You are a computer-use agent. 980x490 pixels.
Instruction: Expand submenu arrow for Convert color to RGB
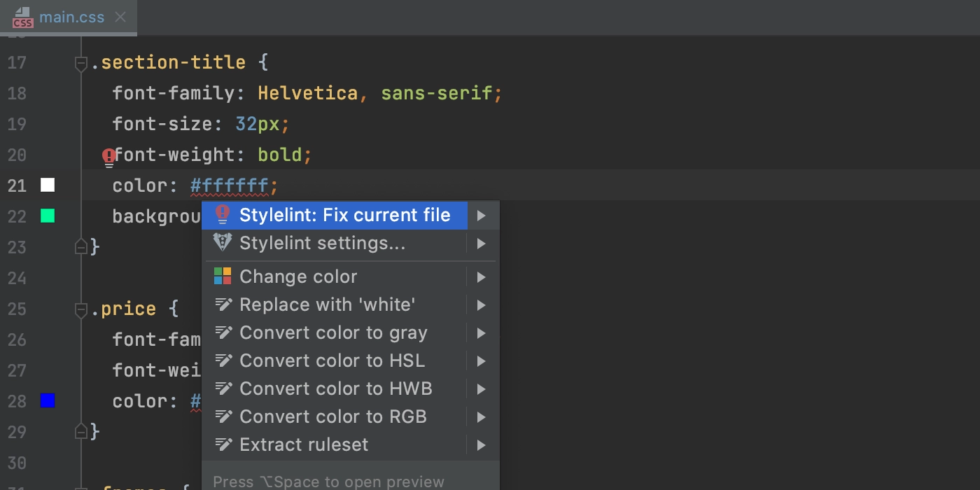point(482,417)
